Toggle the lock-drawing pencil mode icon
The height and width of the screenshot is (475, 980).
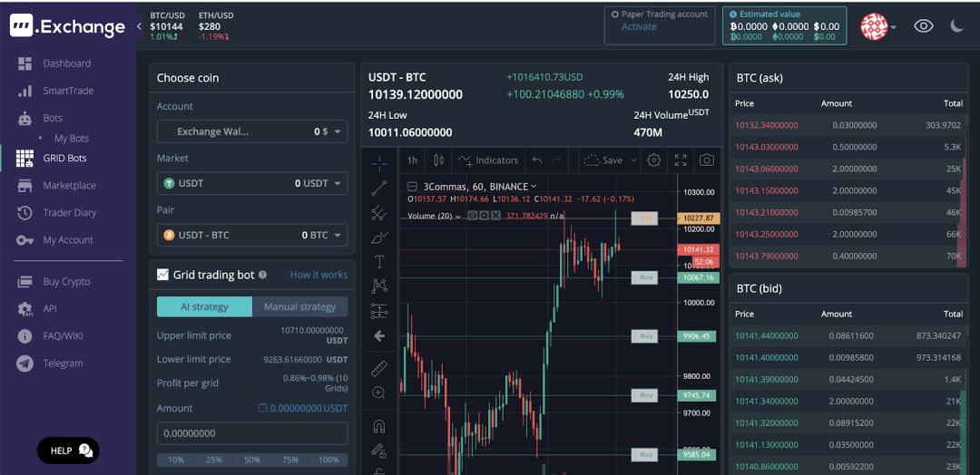378,450
